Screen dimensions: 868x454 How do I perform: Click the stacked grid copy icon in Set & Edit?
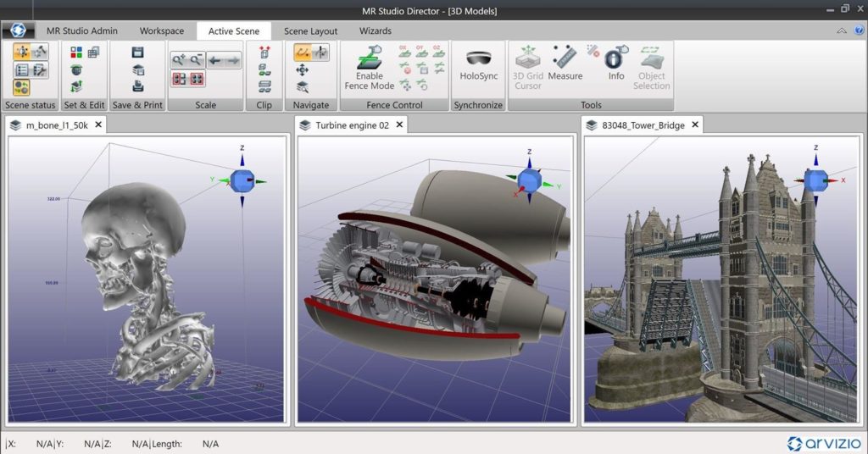93,52
